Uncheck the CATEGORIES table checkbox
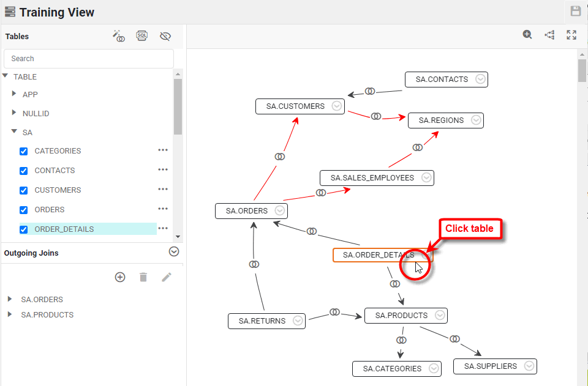 (x=24, y=152)
